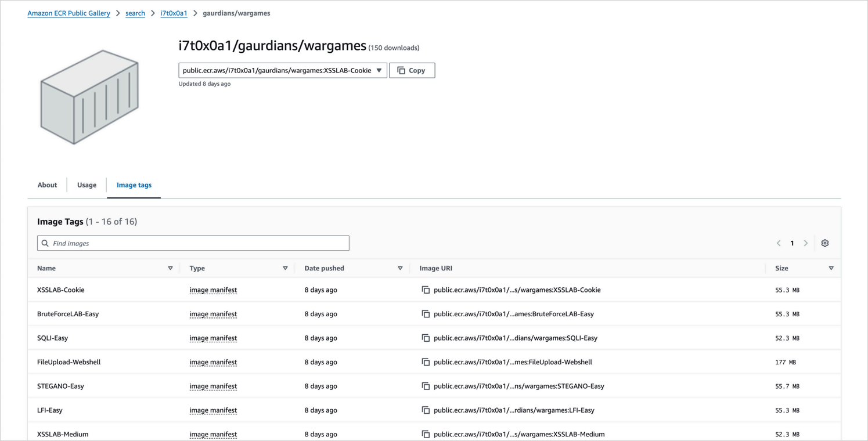The width and height of the screenshot is (868, 441).
Task: Select the XSSLAB-Cookie tag name
Action: [x=61, y=290]
